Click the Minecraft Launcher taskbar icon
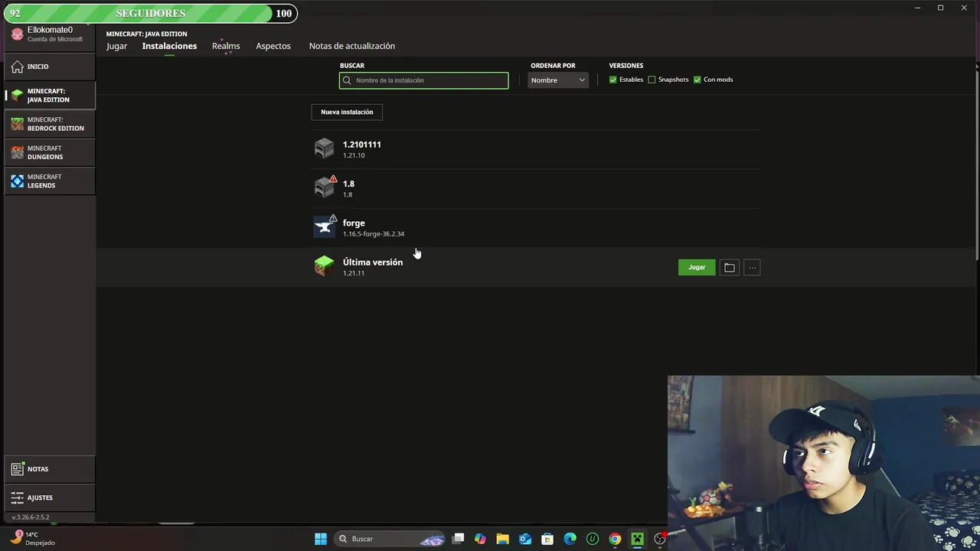This screenshot has width=980, height=551. (637, 539)
